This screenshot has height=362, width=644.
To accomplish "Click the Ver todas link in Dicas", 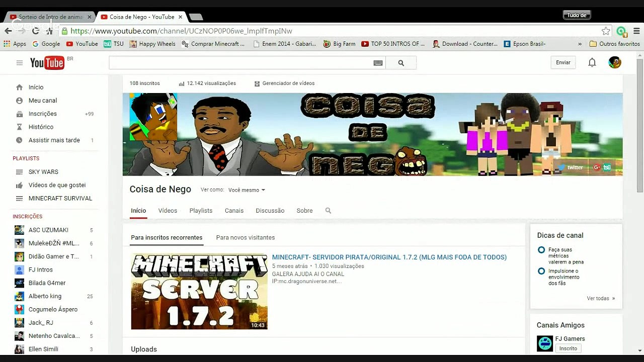I will [601, 298].
